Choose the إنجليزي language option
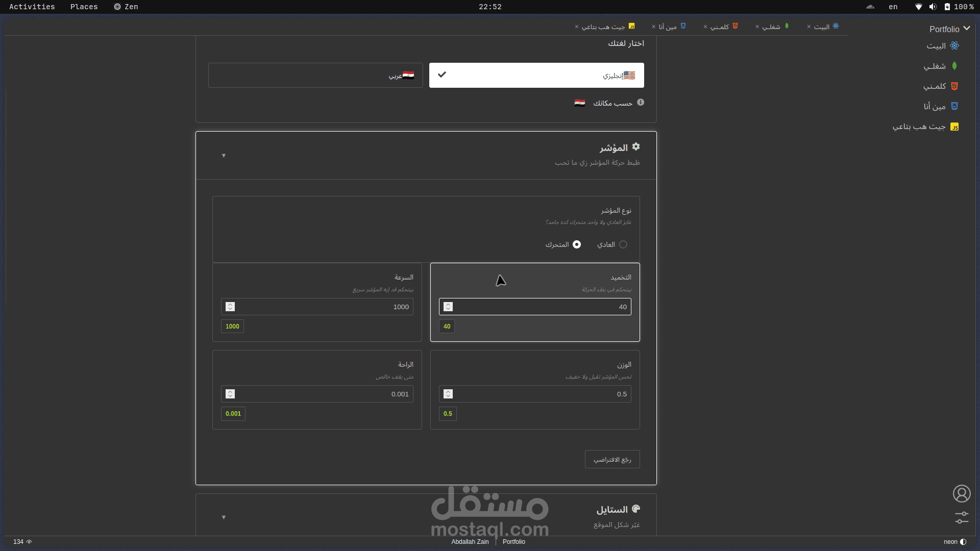Viewport: 980px width, 551px height. tap(536, 76)
